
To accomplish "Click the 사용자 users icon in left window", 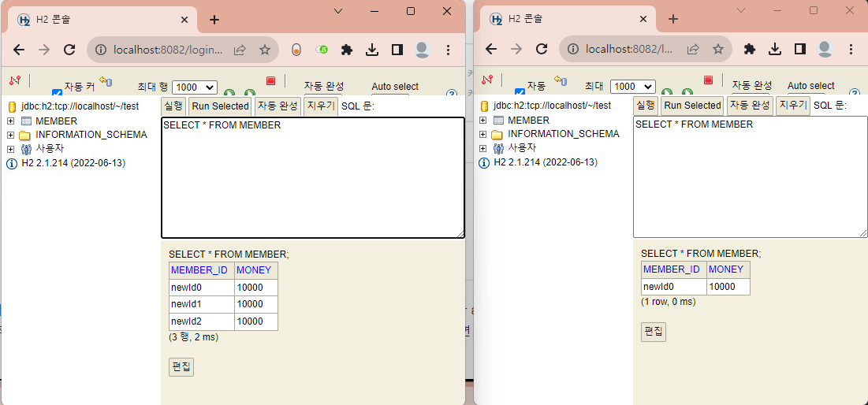I will pyautogui.click(x=26, y=149).
